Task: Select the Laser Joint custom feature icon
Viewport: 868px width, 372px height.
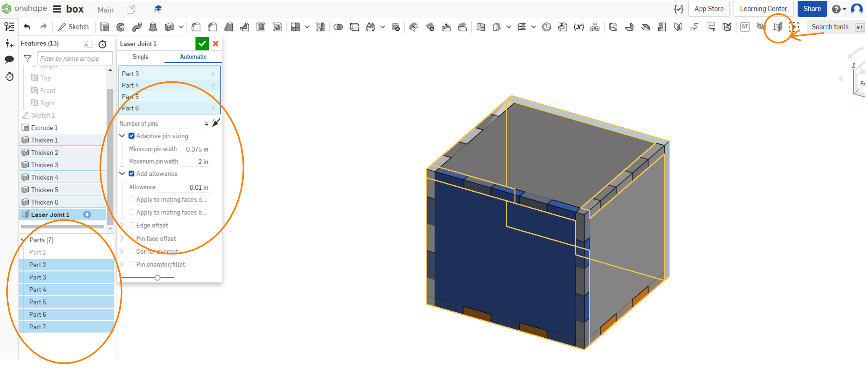Action: point(778,27)
